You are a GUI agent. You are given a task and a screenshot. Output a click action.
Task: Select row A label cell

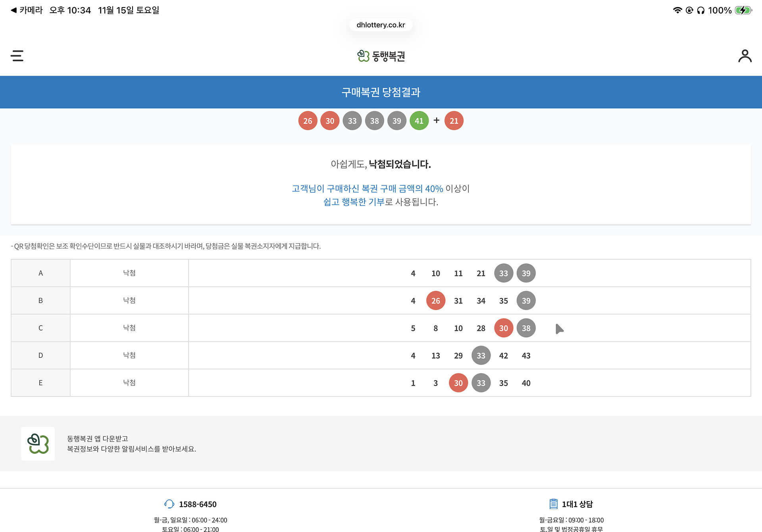click(x=40, y=273)
